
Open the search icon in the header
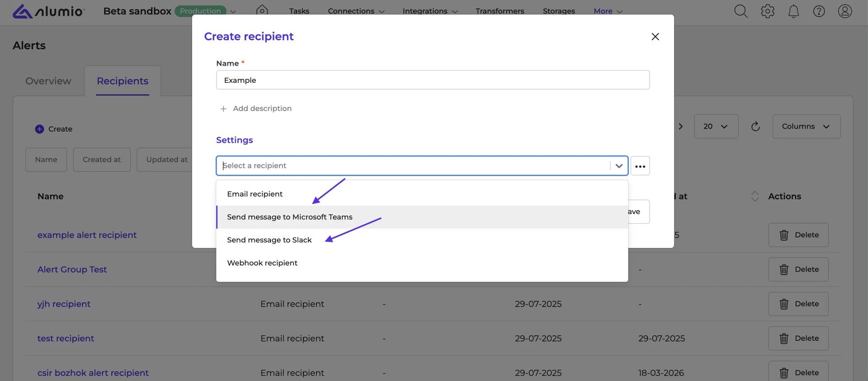click(x=741, y=11)
